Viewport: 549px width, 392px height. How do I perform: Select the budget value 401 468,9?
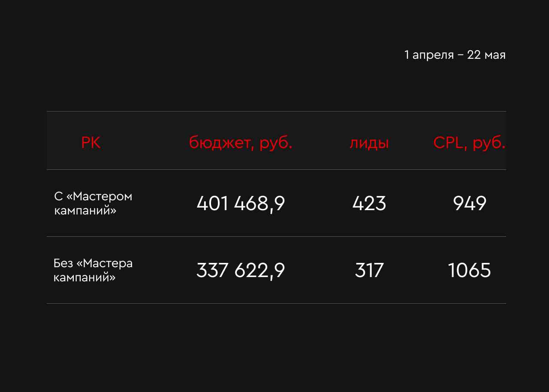pyautogui.click(x=241, y=203)
